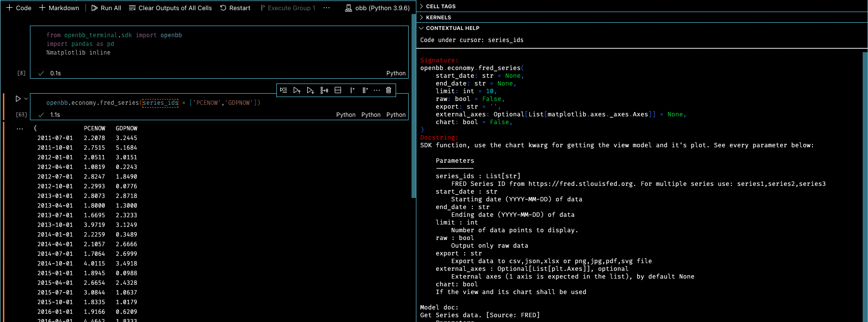Image resolution: width=868 pixels, height=322 pixels.
Task: Click the 1.1s execution status of cell 63
Action: [x=55, y=115]
